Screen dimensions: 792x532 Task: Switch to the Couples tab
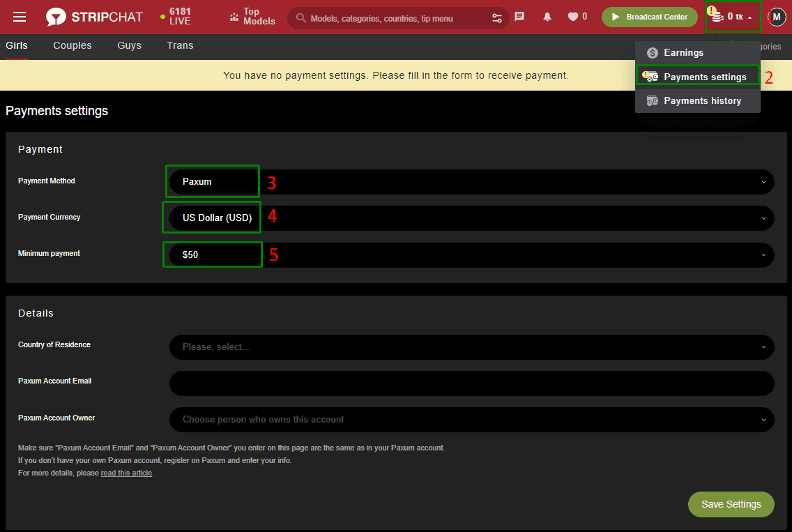click(x=73, y=45)
